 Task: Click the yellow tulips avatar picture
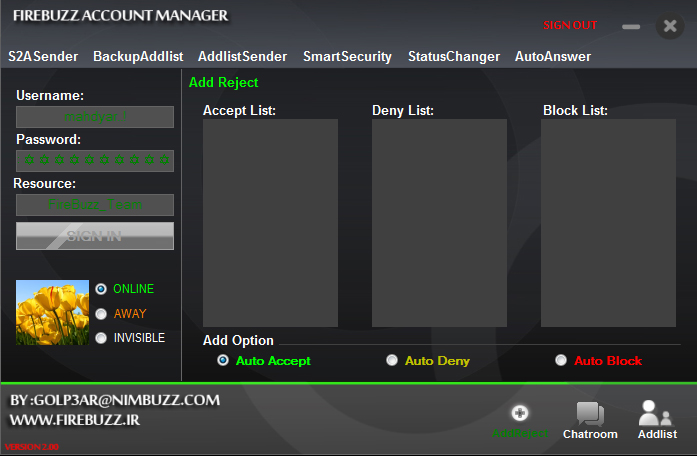(52, 312)
